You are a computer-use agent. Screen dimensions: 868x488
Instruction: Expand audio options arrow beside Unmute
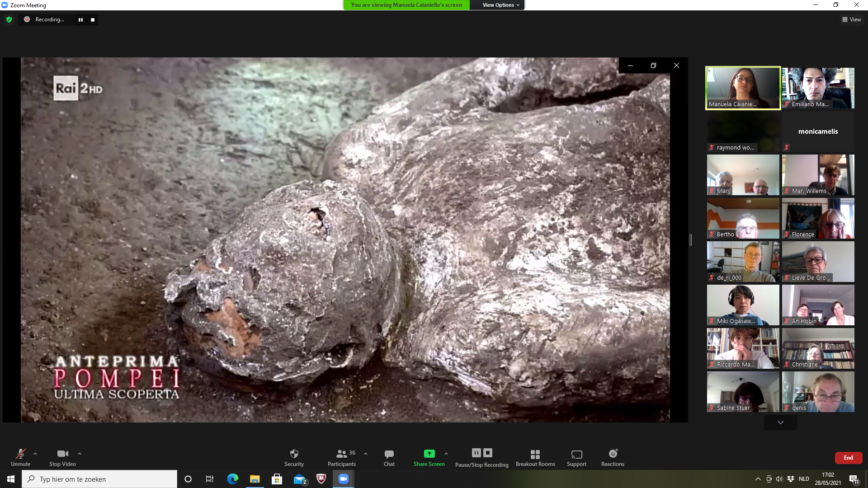point(35,454)
